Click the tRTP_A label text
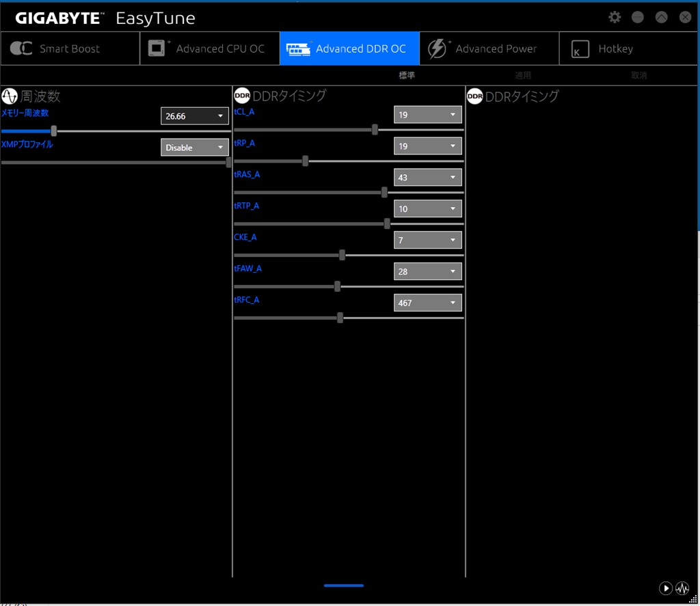The width and height of the screenshot is (700, 606). tap(246, 205)
